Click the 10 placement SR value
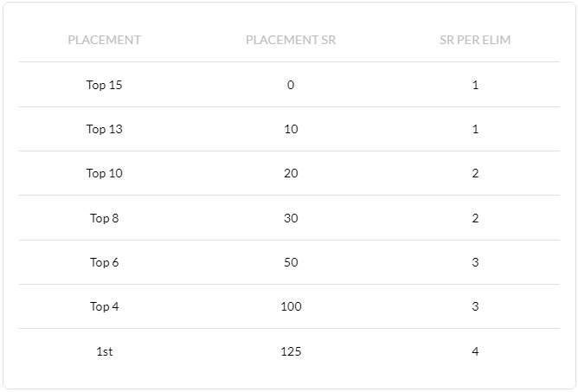Viewport: 578px width, 392px height. click(291, 129)
